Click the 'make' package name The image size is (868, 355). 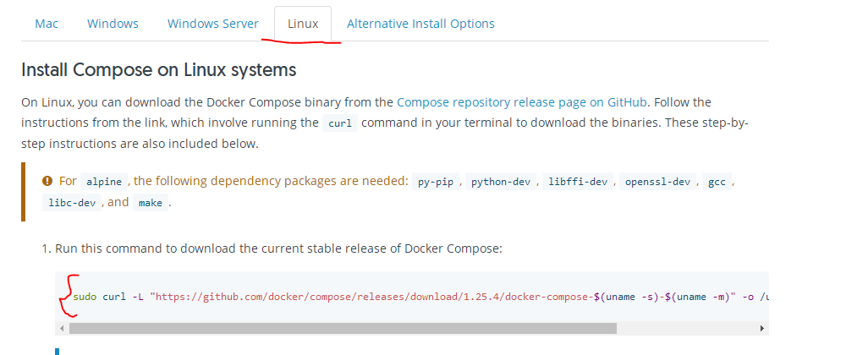click(x=151, y=203)
